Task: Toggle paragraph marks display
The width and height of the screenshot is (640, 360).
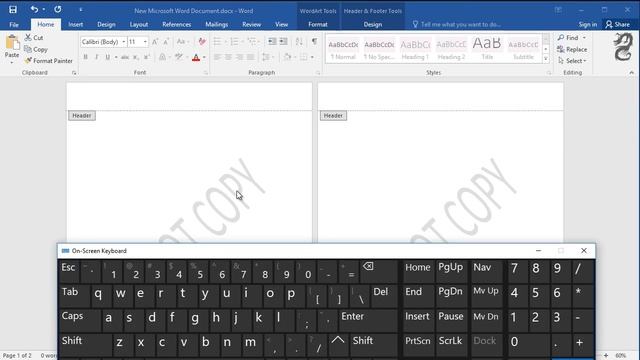Action: tap(314, 42)
